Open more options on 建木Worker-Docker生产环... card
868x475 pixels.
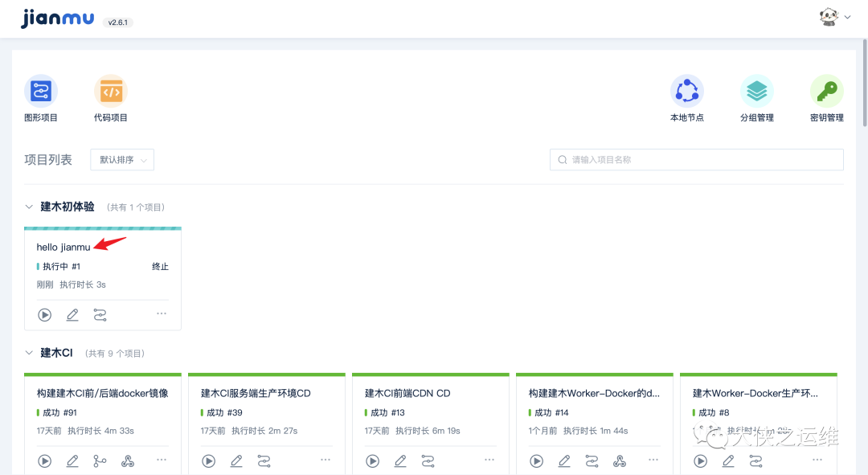817,460
